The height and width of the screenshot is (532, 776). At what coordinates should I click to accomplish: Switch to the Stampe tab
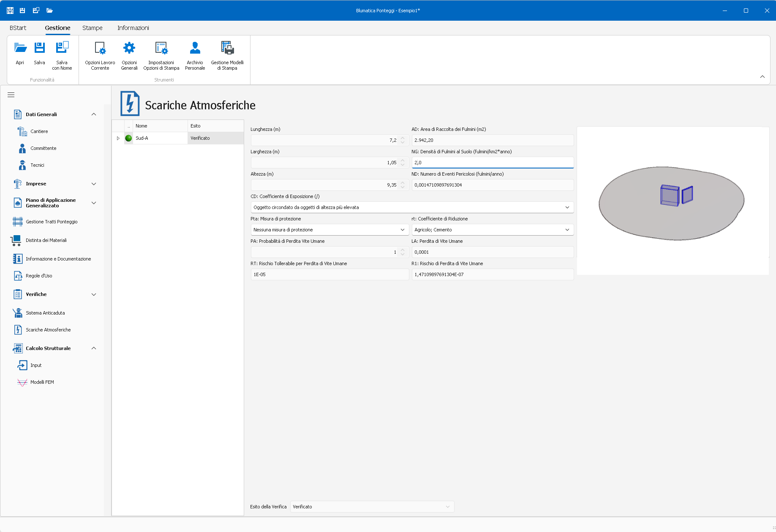point(92,28)
